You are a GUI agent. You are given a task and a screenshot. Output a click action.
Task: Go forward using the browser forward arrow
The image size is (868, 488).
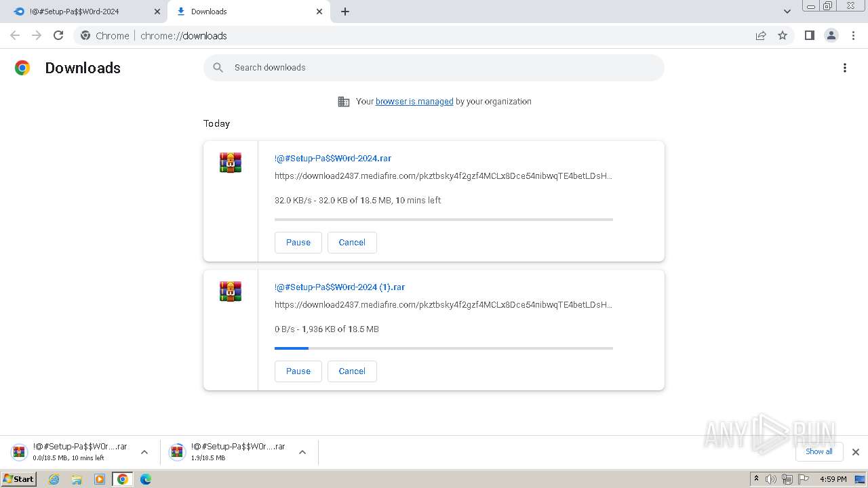tap(37, 35)
